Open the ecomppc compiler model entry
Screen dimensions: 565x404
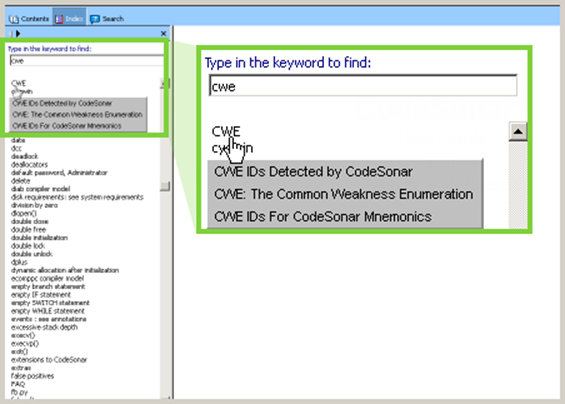47,279
